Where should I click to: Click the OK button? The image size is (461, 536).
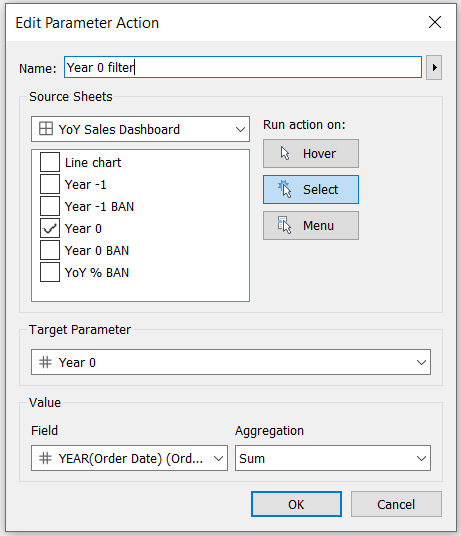tap(296, 504)
